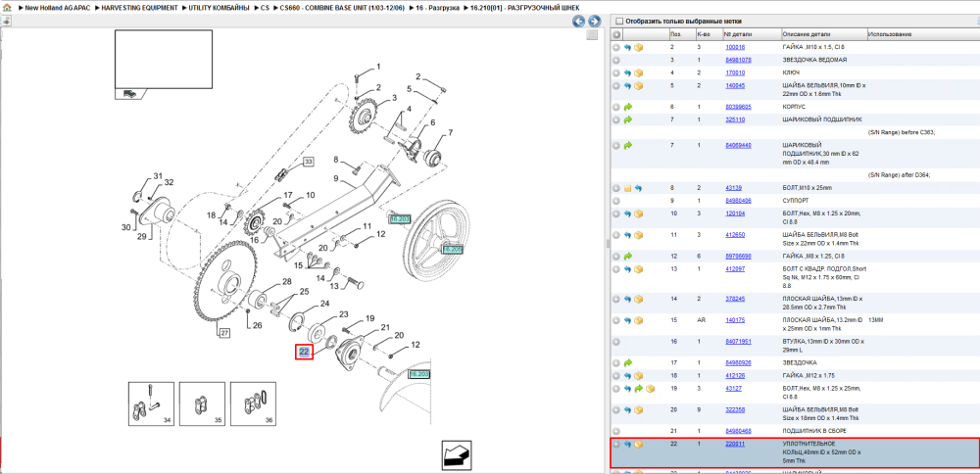Click the previous diagram arrow button
Image resolution: width=980 pixels, height=474 pixels.
click(579, 22)
